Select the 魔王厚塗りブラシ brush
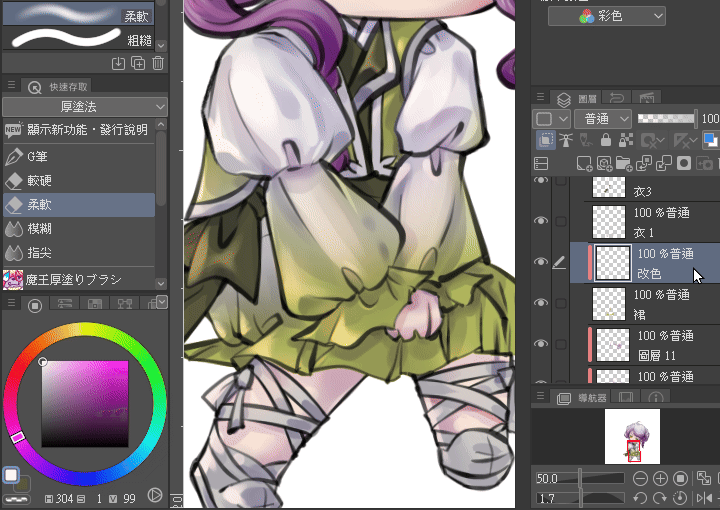The width and height of the screenshot is (720, 510). [79, 279]
